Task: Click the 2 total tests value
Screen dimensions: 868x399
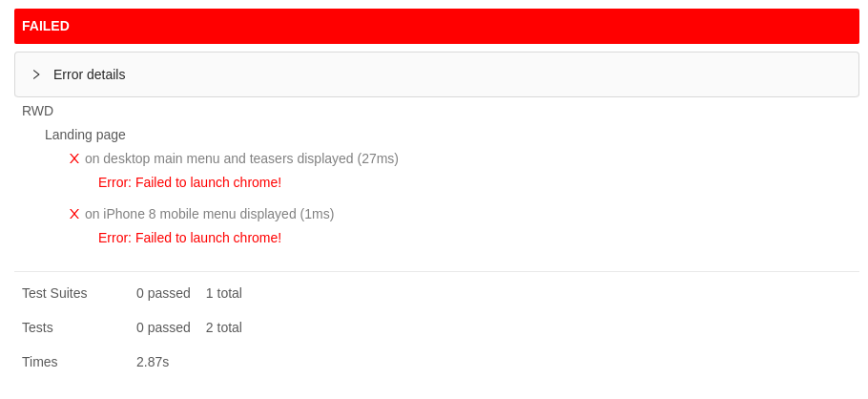Action: [223, 327]
